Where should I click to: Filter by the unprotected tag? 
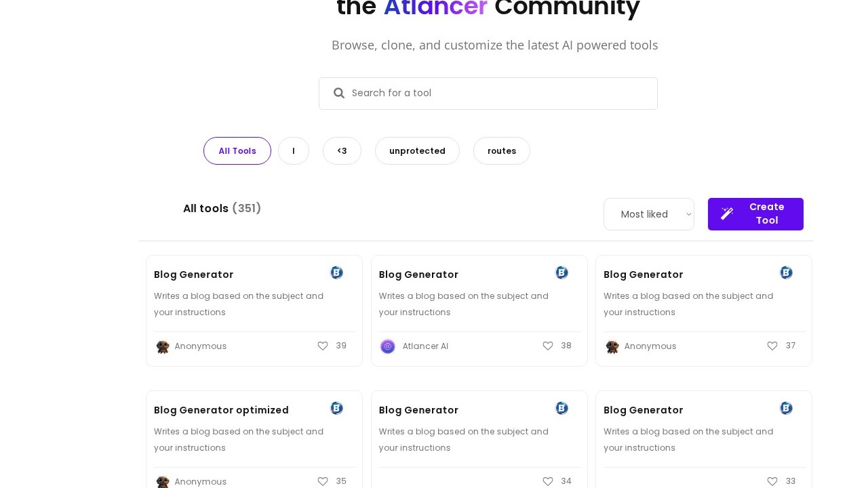pyautogui.click(x=417, y=151)
